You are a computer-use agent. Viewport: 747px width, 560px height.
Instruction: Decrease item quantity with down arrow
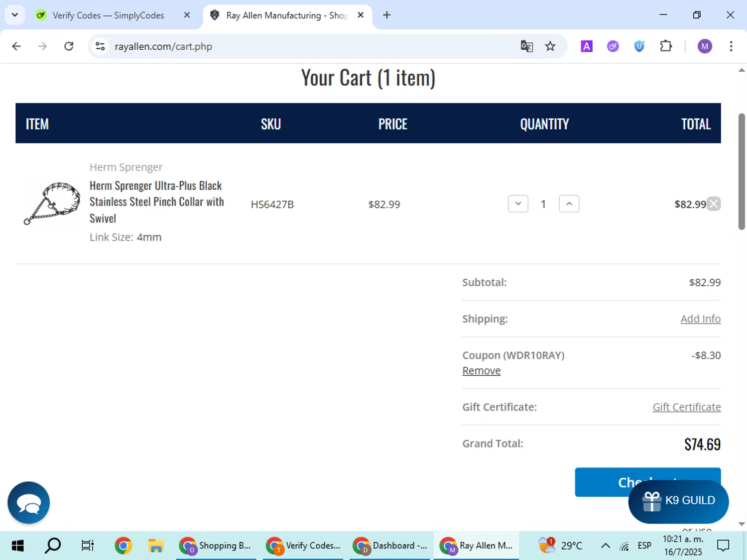tap(518, 204)
